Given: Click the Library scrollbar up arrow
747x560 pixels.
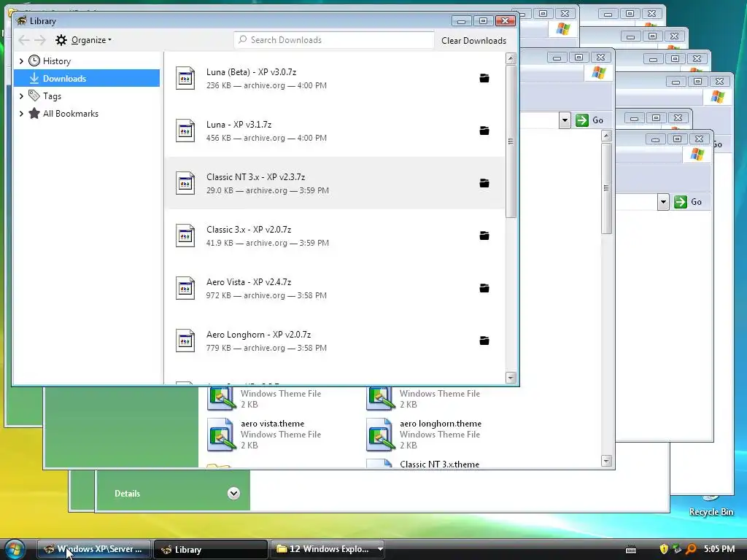Looking at the screenshot, I should point(511,58).
